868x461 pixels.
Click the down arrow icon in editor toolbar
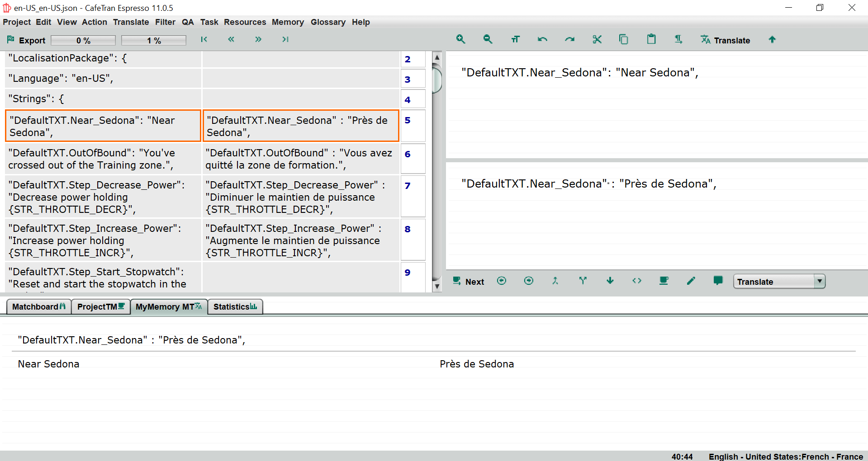[610, 281]
